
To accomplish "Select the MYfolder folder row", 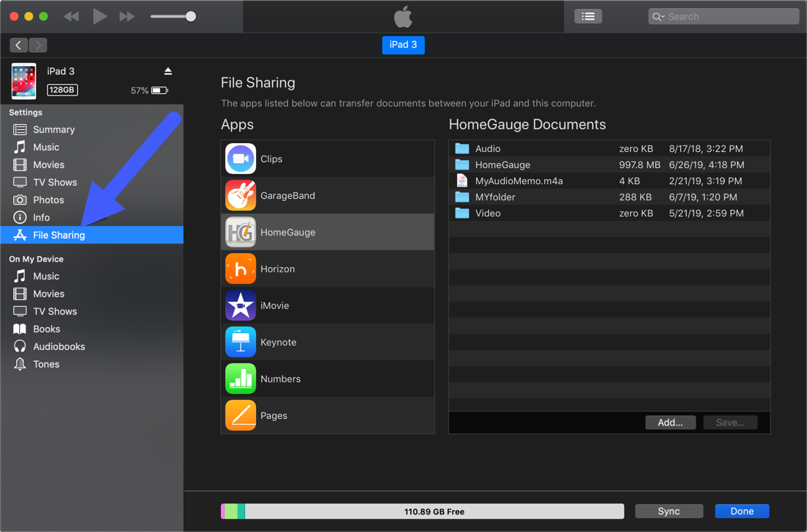I will pyautogui.click(x=610, y=197).
